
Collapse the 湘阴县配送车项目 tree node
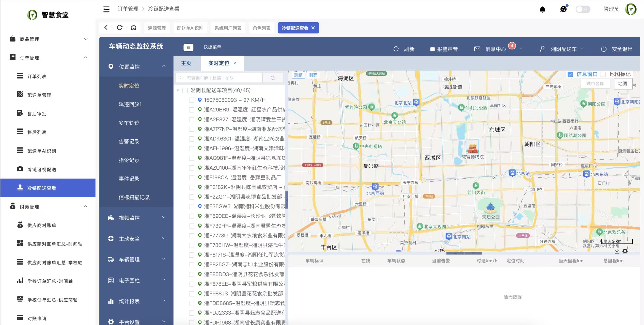point(178,90)
